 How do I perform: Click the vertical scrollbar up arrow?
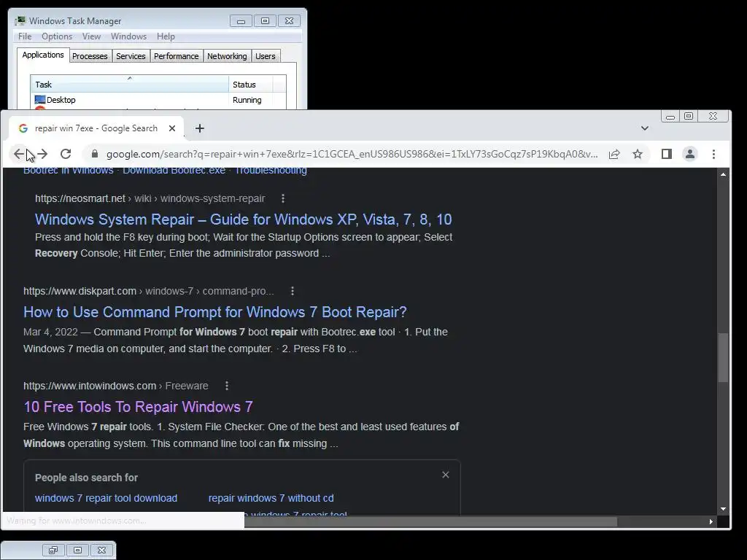723,174
